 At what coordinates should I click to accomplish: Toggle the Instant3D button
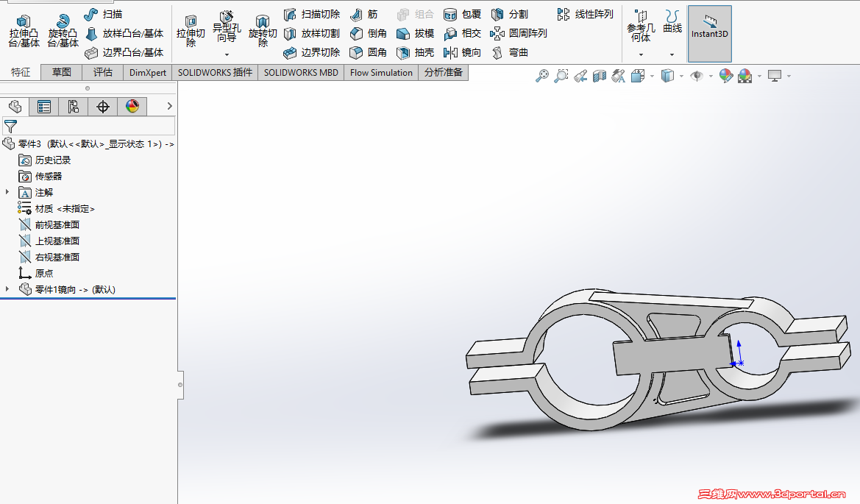click(710, 33)
